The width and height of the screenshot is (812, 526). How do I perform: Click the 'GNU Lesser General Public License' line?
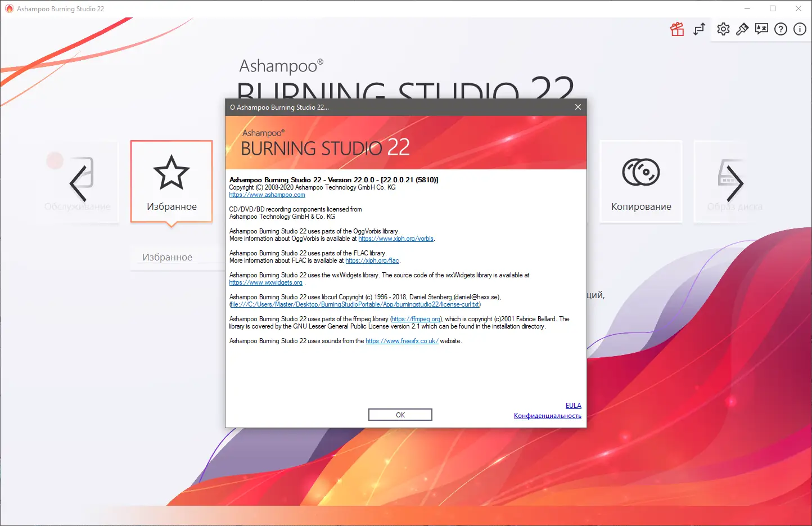[x=387, y=326]
